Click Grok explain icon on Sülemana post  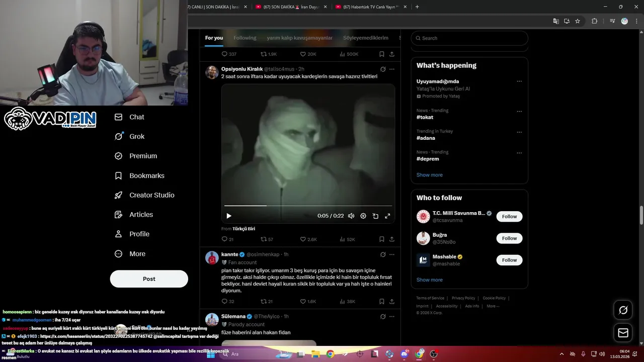tap(383, 316)
